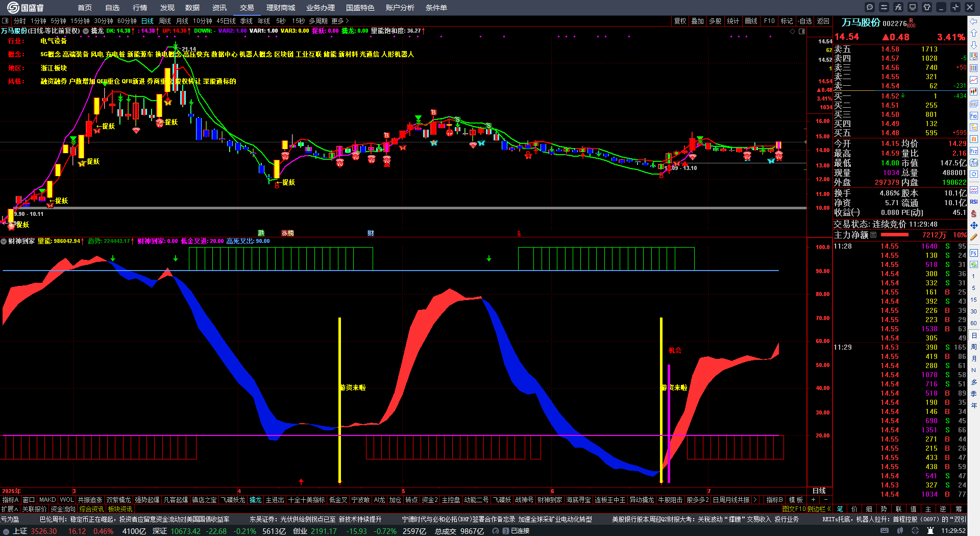This screenshot has height=536, width=980.
Task: Select the pencil drawing tool icon
Action: [x=974, y=237]
